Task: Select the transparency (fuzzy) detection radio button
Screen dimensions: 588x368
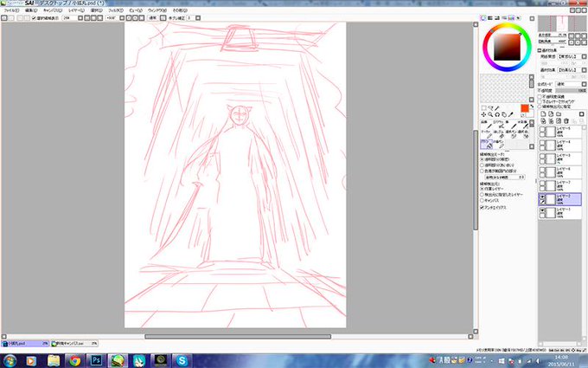Action: [x=483, y=165]
